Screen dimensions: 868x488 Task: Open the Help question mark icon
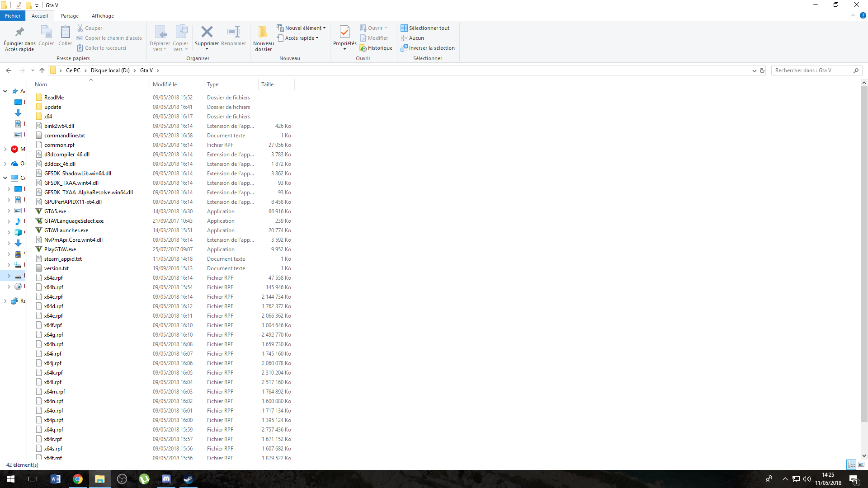click(863, 16)
